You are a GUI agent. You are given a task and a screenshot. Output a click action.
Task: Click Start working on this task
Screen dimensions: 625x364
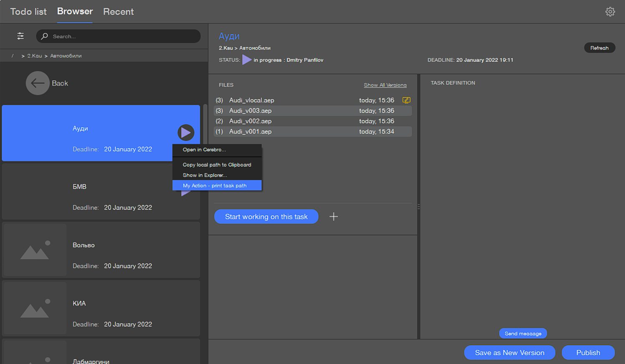(x=266, y=216)
